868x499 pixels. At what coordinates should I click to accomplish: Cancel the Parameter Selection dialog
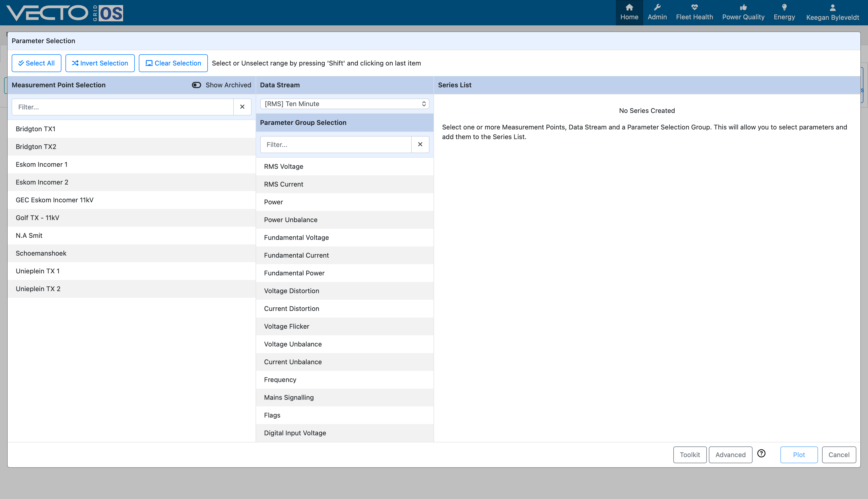(839, 455)
